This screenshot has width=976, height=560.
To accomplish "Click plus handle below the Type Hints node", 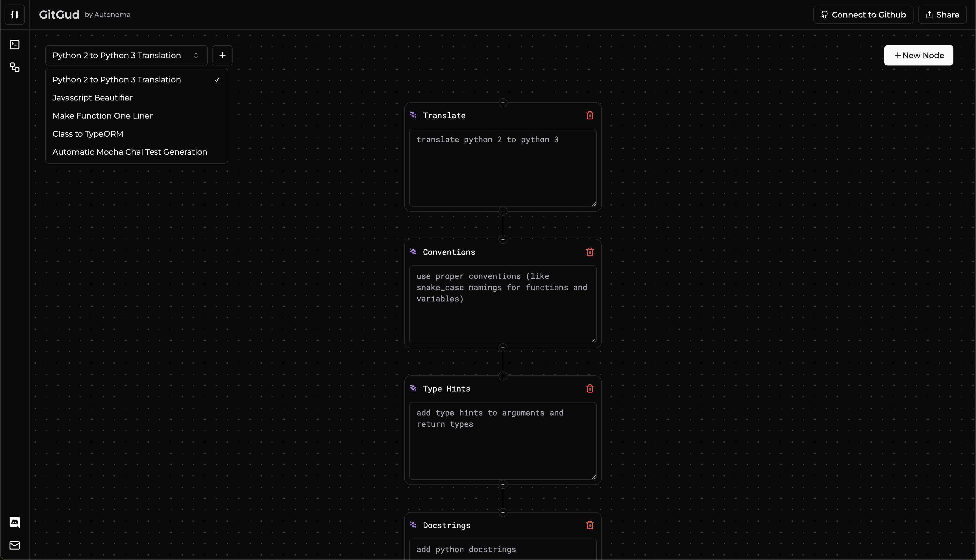I will tap(503, 484).
